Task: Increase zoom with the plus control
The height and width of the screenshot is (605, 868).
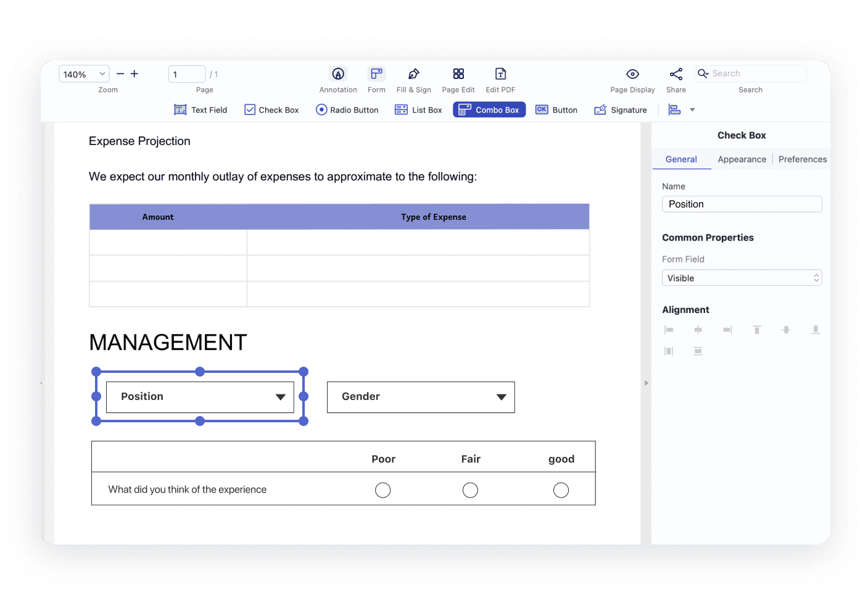Action: 134,73
